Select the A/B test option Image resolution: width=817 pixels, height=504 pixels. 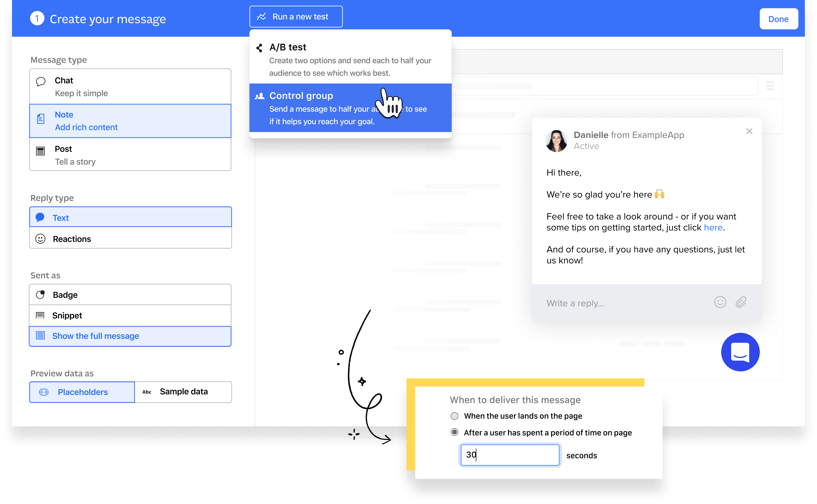[x=351, y=59]
